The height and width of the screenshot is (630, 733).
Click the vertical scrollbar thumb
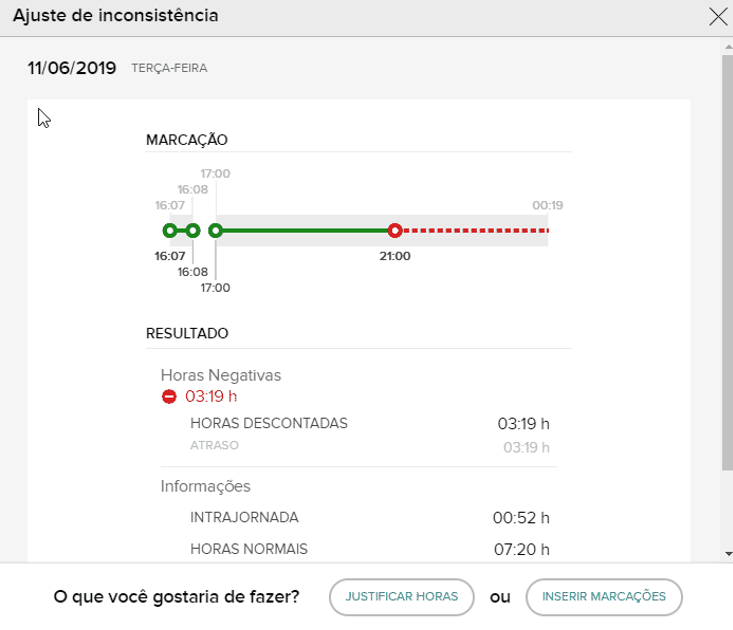(x=727, y=260)
